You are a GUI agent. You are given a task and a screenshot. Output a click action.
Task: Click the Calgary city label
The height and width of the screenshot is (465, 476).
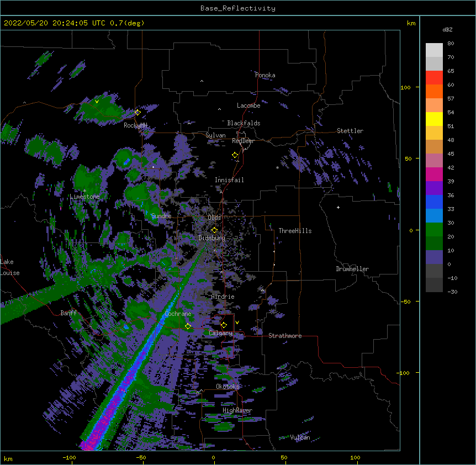click(221, 333)
